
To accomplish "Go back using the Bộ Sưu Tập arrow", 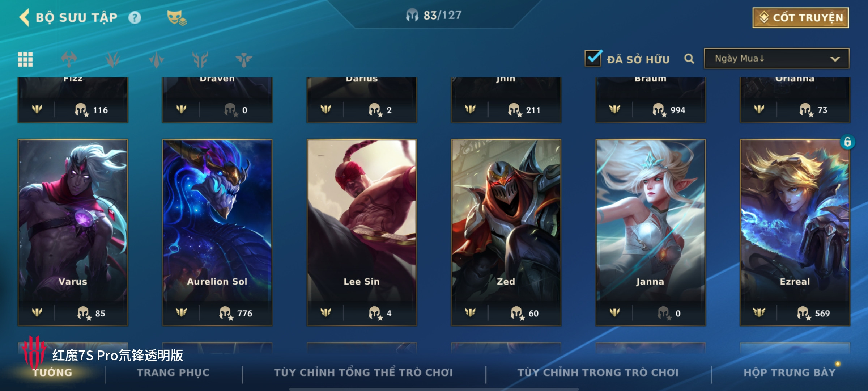I will (24, 17).
